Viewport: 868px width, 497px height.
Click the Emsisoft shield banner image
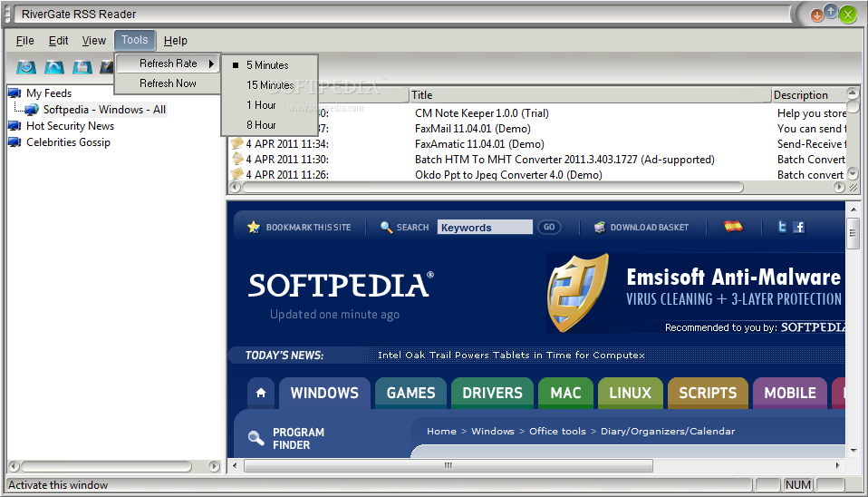pos(578,293)
